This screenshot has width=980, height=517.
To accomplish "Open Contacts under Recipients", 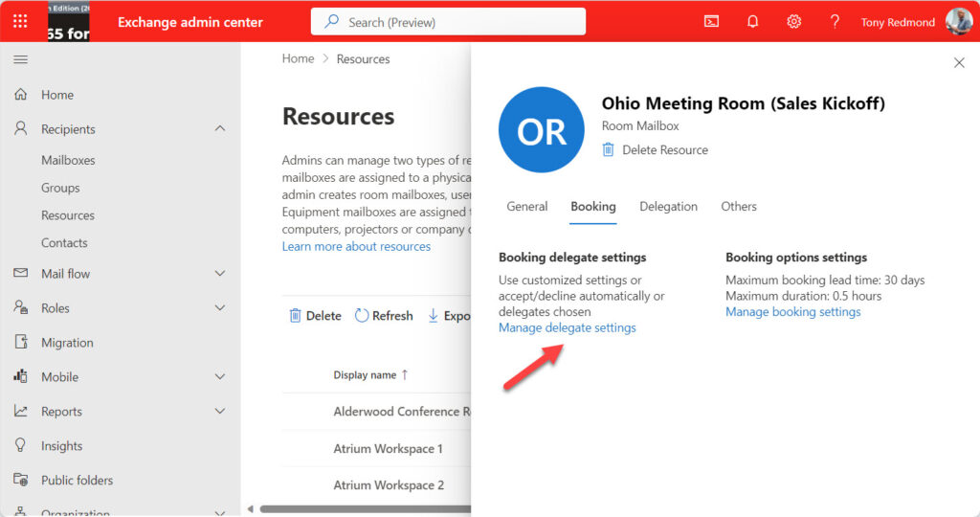I will pos(64,242).
